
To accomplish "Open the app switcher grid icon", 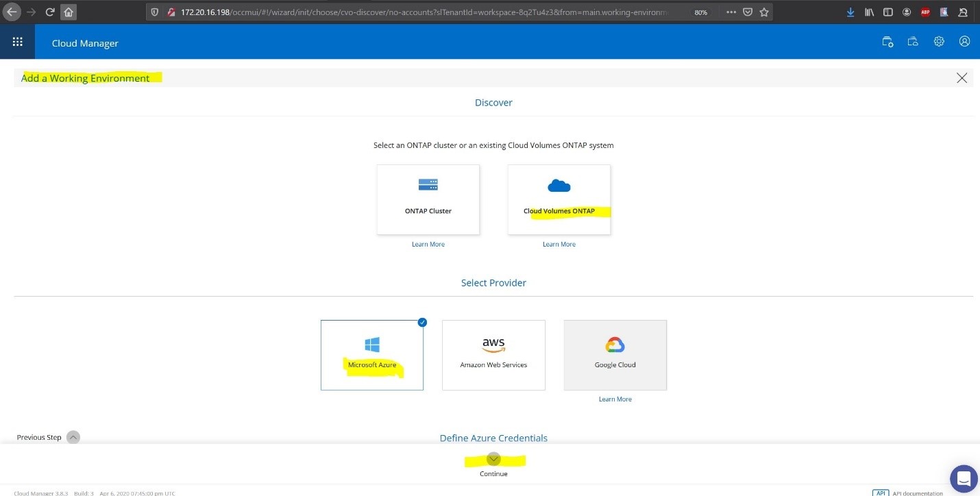I will [17, 42].
